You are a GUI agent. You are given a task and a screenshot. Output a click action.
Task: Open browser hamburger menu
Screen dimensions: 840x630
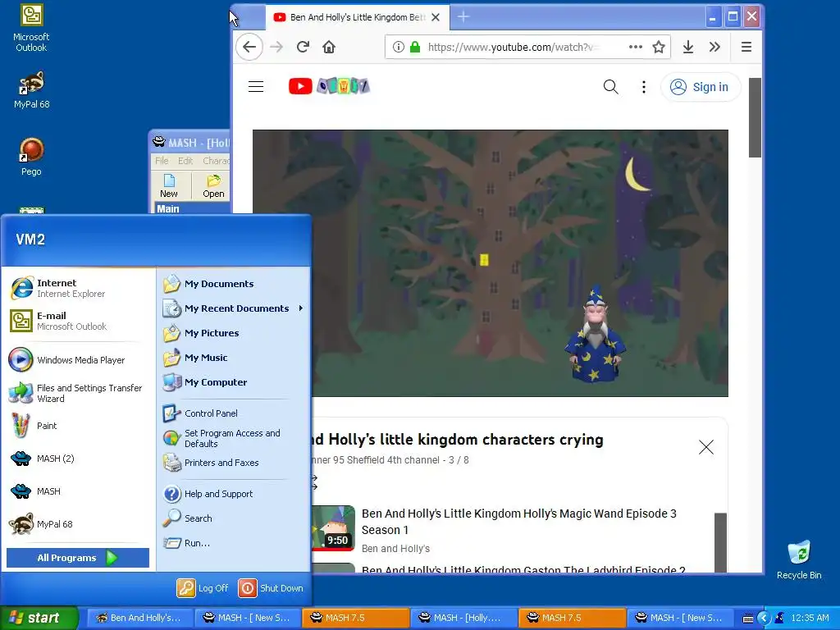coord(746,47)
